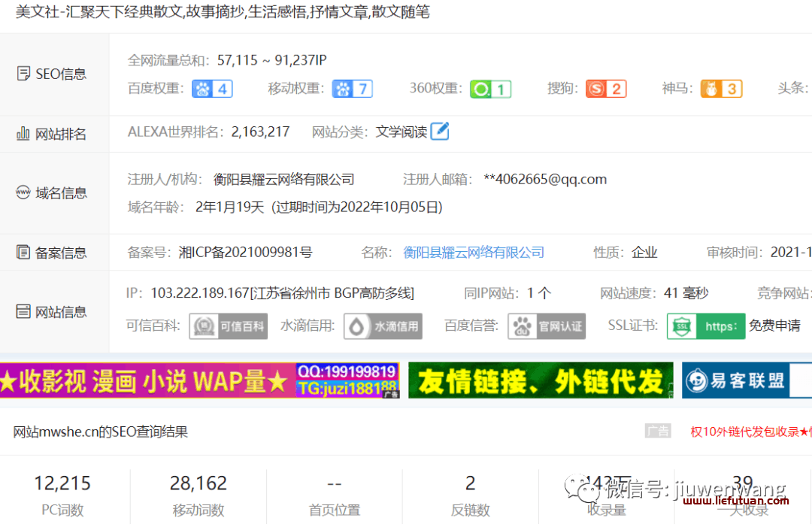Click the 域名年龄 2年1月19天 text
812x527 pixels.
point(230,207)
